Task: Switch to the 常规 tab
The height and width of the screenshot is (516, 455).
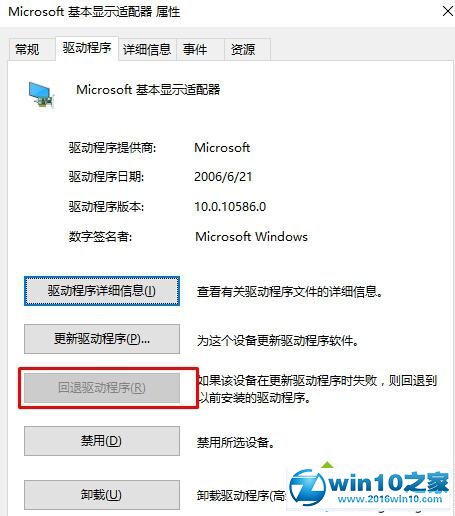Action: click(27, 49)
